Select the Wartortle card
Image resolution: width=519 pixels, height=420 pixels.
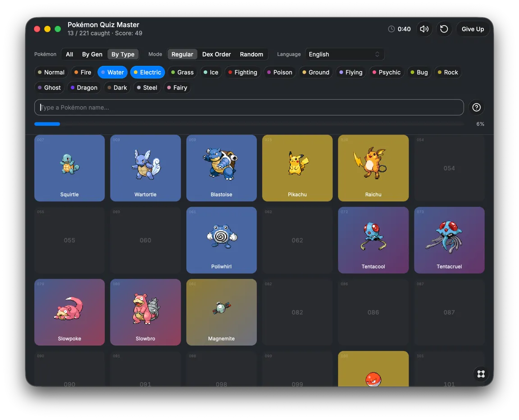point(146,168)
